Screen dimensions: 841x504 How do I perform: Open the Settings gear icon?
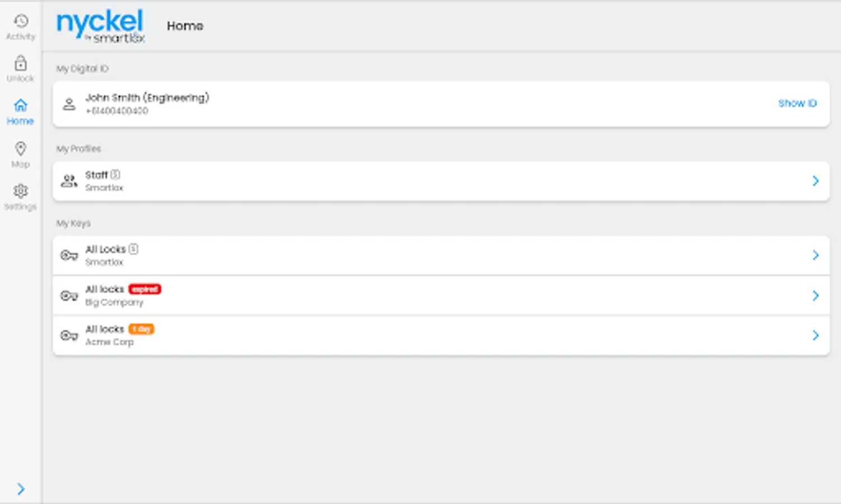21,192
